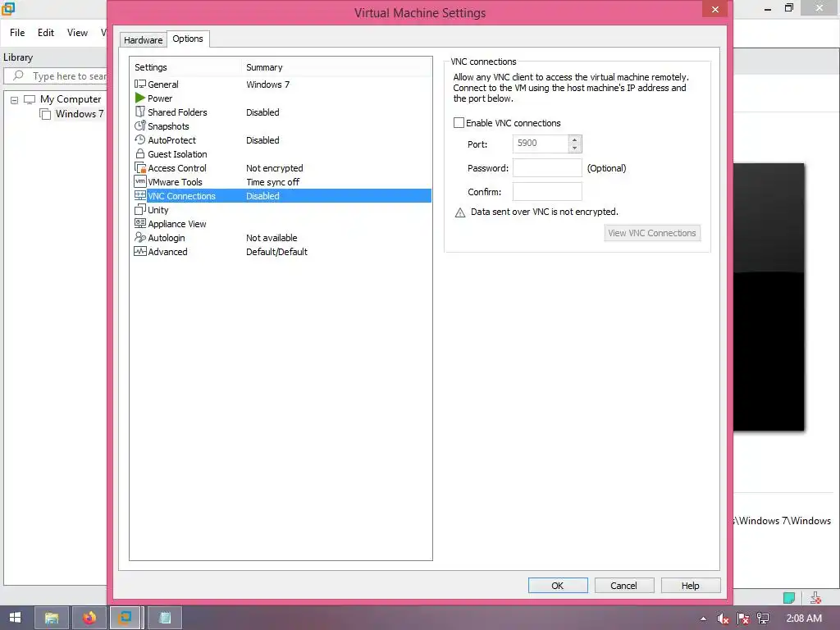Click the Autologin user icon
This screenshot has width=840, height=630.
(139, 237)
